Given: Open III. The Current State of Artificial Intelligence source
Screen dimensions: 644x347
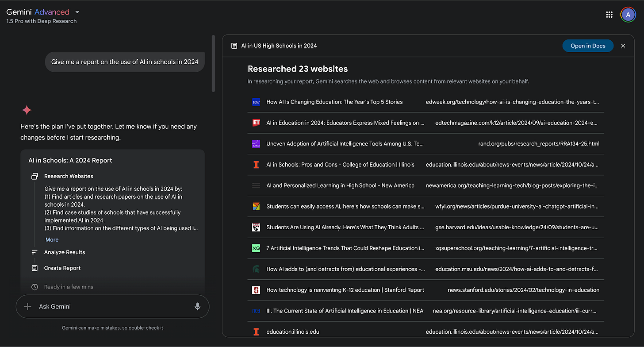Looking at the screenshot, I should [x=345, y=311].
